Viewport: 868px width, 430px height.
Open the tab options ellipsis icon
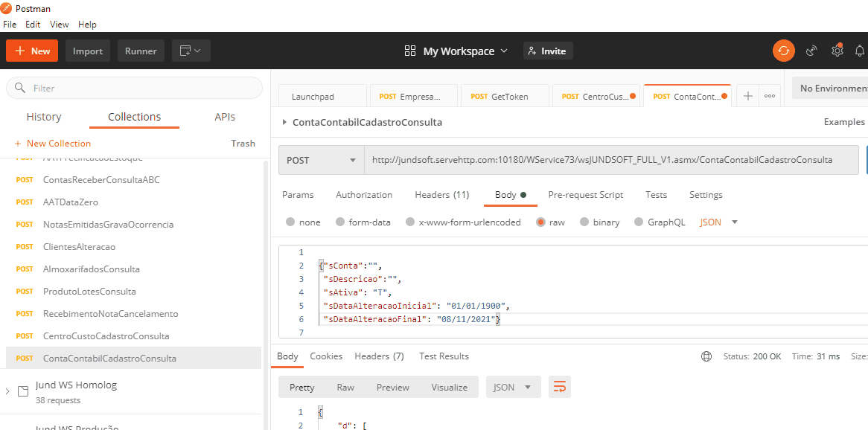point(770,96)
